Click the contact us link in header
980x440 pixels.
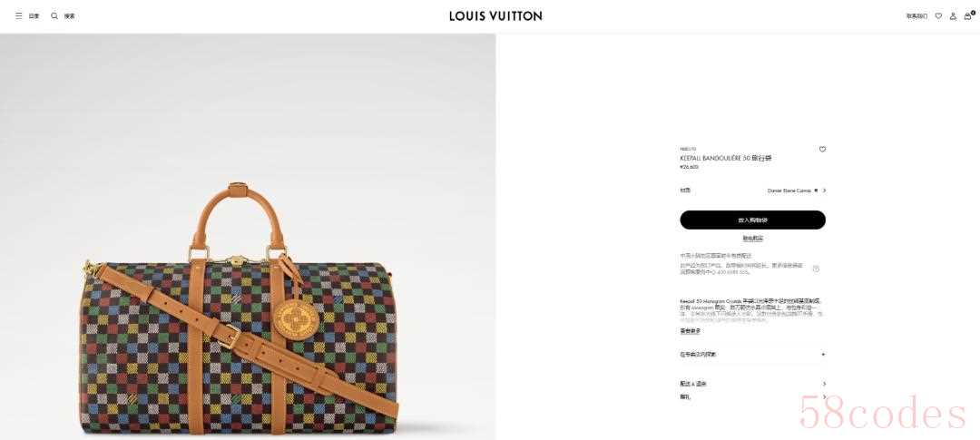pyautogui.click(x=916, y=16)
